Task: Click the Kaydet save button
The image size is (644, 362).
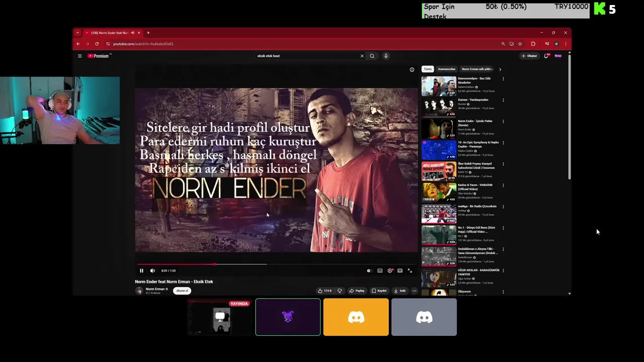Action: [x=379, y=291]
